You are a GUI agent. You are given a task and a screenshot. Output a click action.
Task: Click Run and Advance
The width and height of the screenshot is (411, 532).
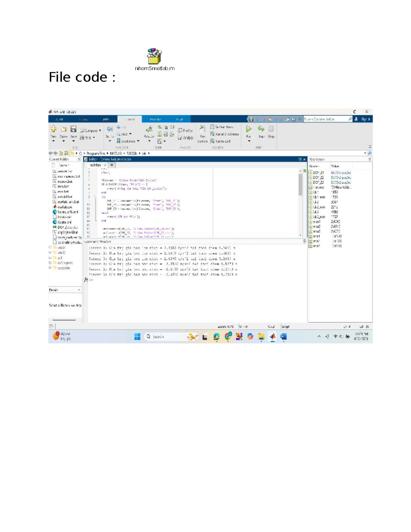pyautogui.click(x=225, y=134)
